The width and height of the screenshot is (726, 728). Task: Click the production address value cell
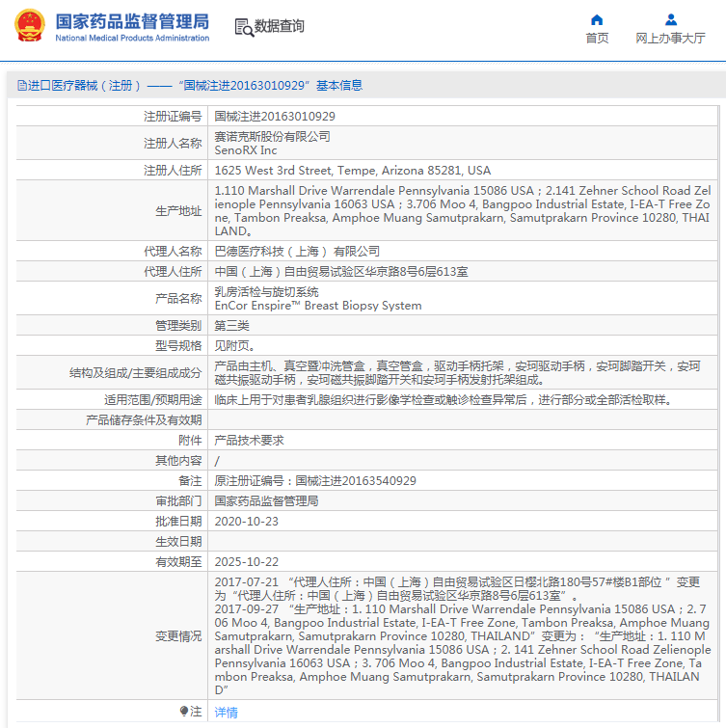463,211
